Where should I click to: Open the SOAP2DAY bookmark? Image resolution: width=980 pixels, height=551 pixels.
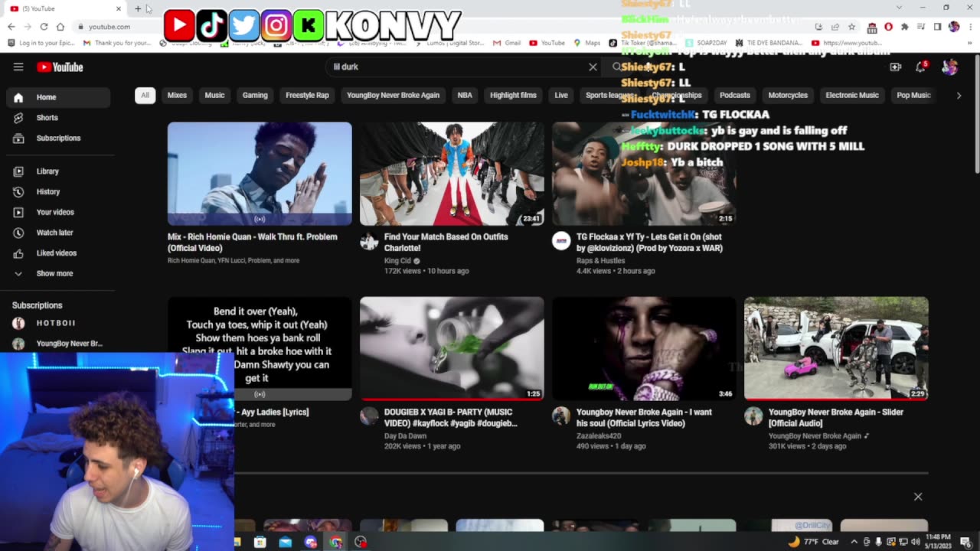point(706,43)
